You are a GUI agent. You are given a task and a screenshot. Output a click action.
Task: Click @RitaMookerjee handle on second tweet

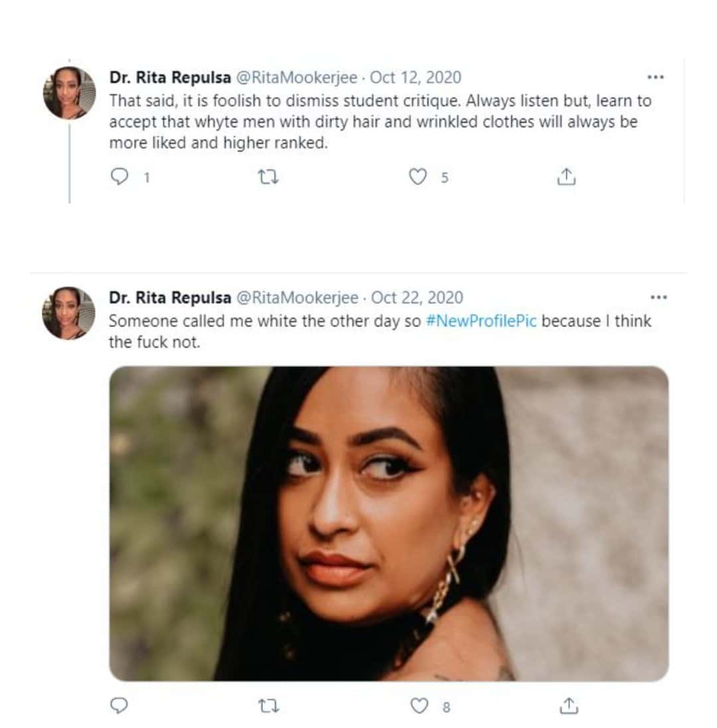297,298
